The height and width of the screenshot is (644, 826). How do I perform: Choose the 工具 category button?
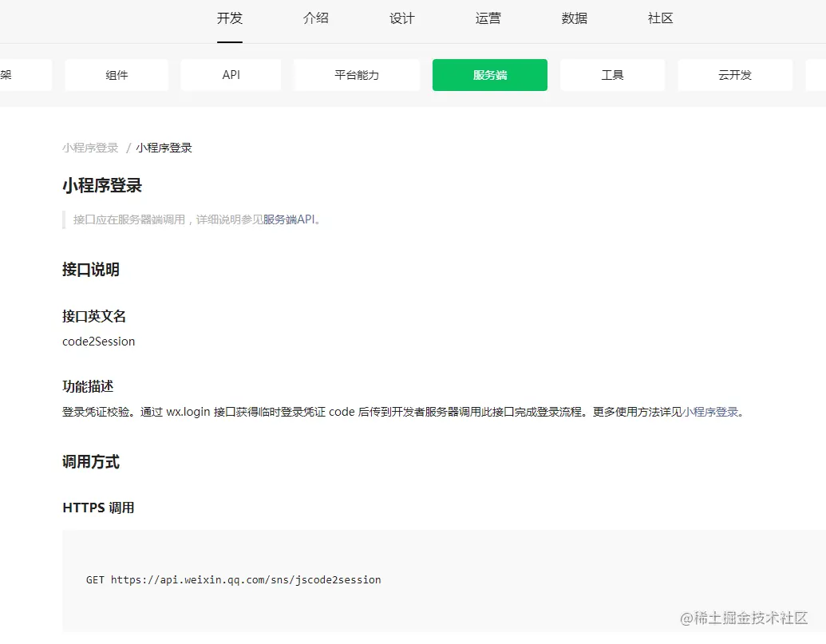point(612,75)
